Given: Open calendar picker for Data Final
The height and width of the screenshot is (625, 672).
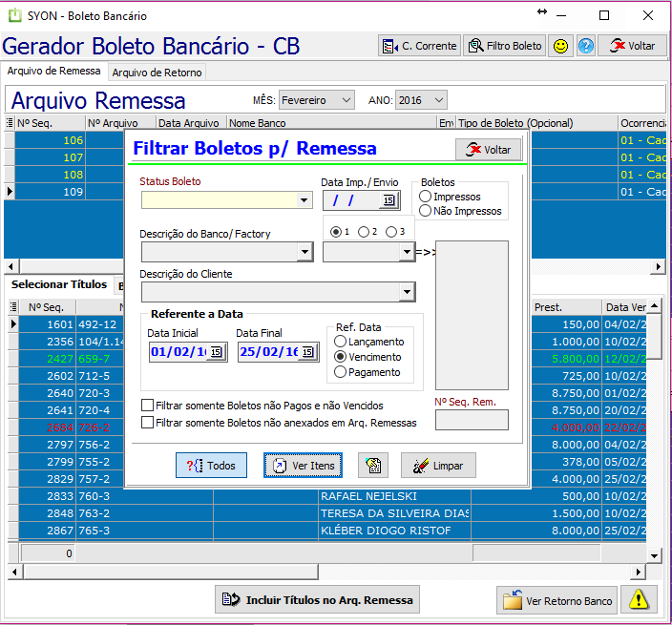Looking at the screenshot, I should 307,352.
